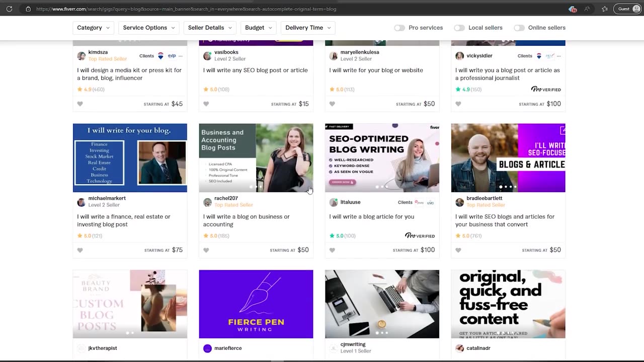This screenshot has height=362, width=644.
Task: Open the Delivery Time dropdown
Action: [308, 28]
